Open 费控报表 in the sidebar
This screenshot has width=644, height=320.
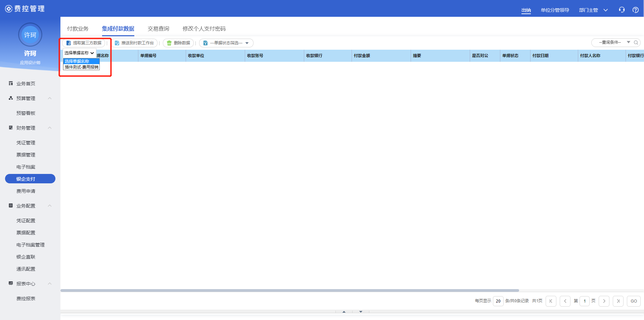26,299
